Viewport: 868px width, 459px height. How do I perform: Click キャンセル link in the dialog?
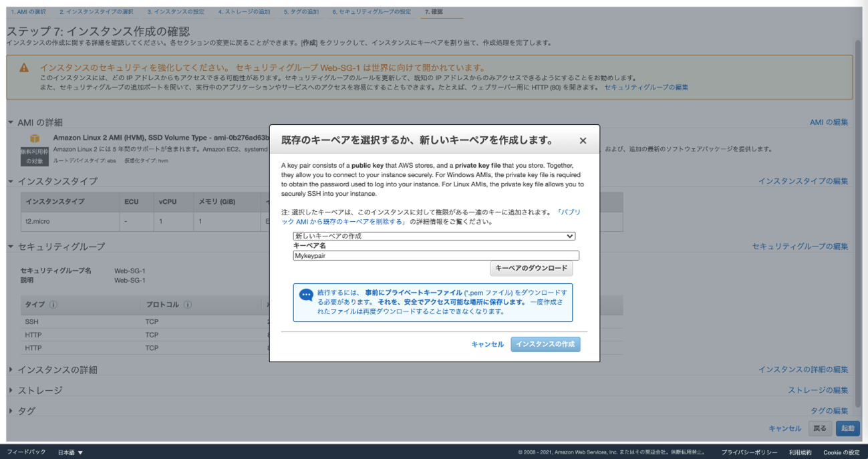pos(487,344)
